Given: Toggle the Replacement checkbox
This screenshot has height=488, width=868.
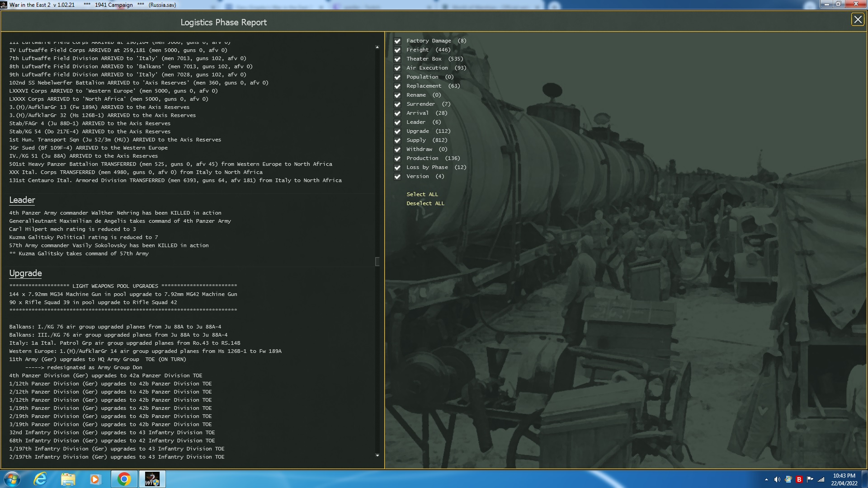Looking at the screenshot, I should [x=397, y=86].
